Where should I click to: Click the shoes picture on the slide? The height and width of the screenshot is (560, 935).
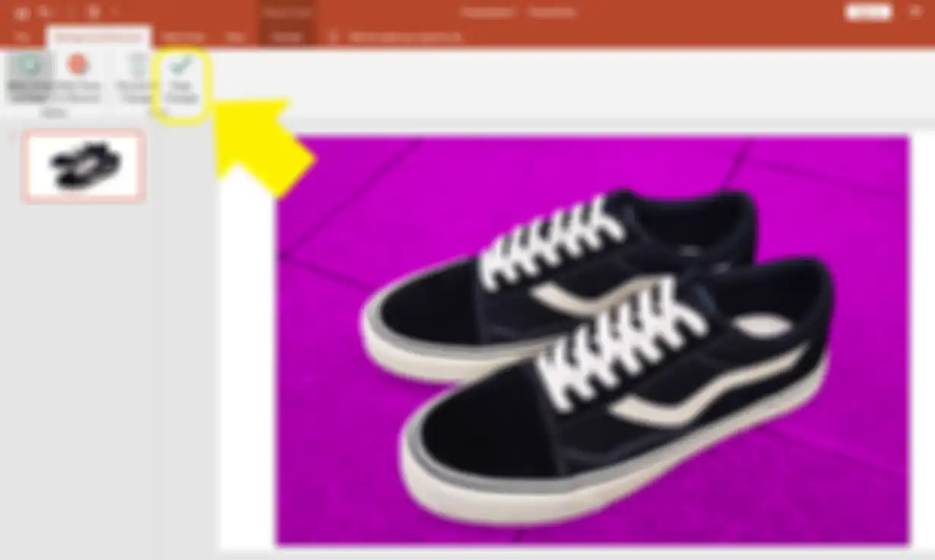593,340
